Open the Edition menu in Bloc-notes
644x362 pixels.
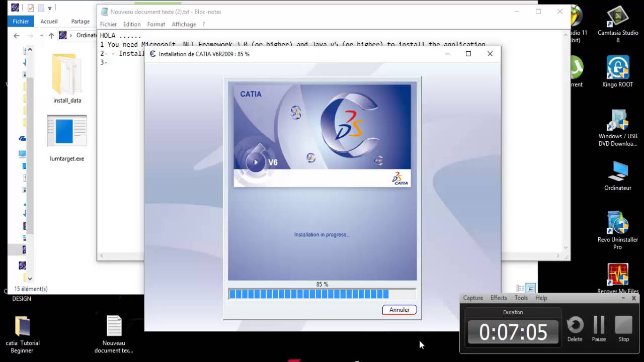(132, 24)
